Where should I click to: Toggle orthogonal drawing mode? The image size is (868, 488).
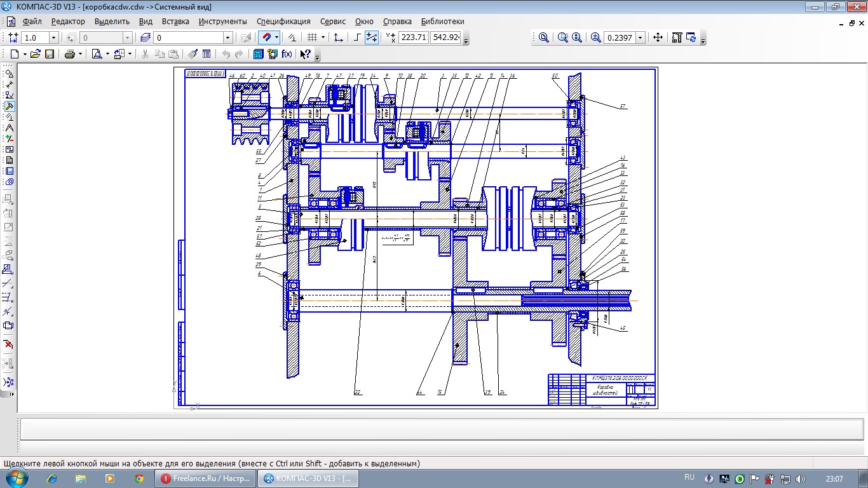[357, 37]
